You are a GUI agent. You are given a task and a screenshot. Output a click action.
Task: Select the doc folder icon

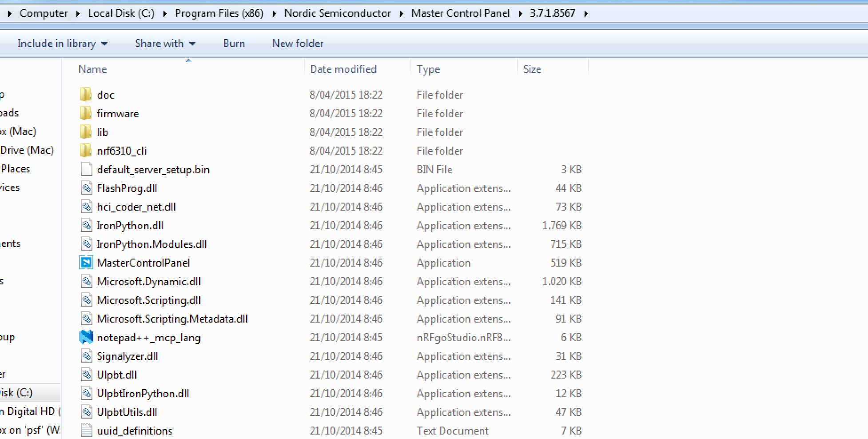pyautogui.click(x=86, y=95)
